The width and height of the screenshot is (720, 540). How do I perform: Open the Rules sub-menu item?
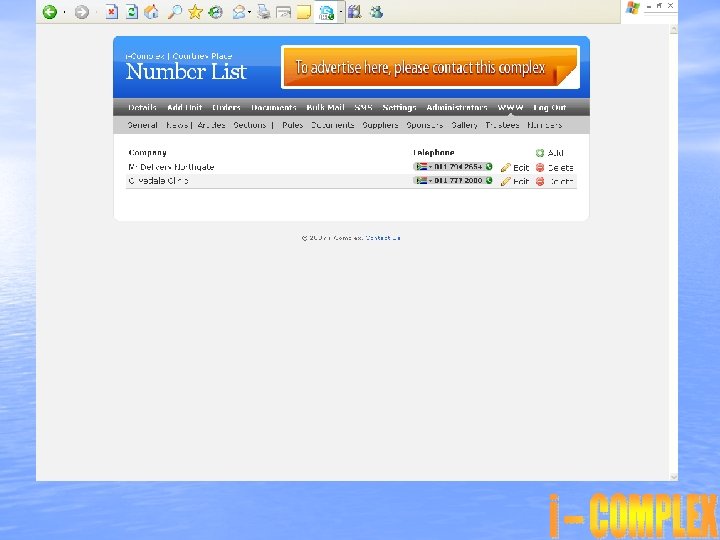click(292, 125)
